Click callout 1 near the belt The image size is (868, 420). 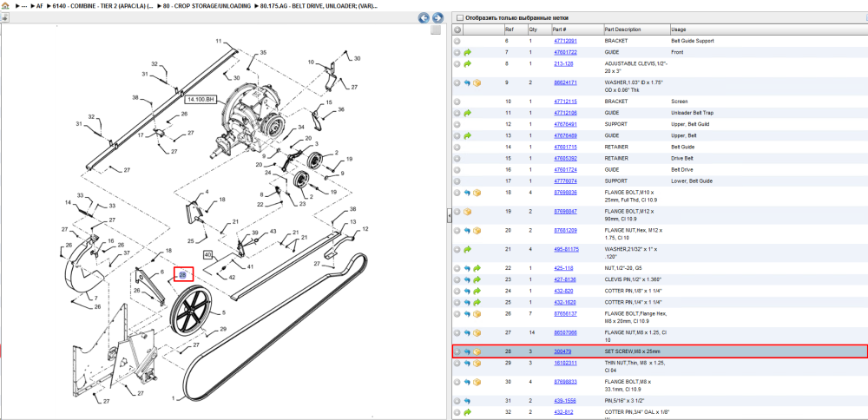[173, 397]
